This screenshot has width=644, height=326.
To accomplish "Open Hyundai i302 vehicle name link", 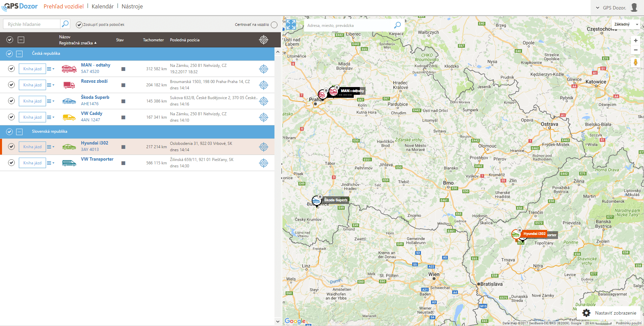I will pos(94,143).
